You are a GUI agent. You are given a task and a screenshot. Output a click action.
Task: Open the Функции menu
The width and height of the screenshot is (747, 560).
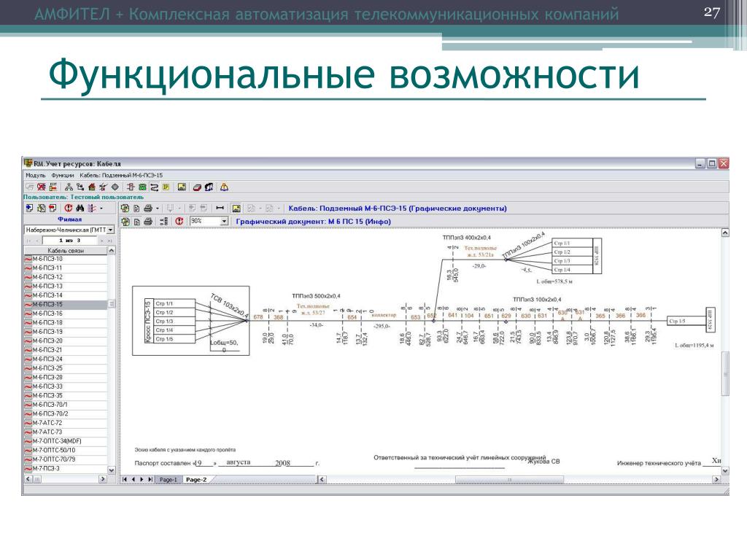(62, 176)
